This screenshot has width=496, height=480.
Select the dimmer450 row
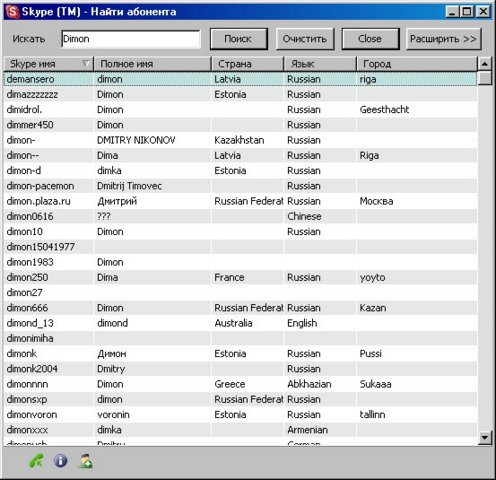tap(240, 125)
